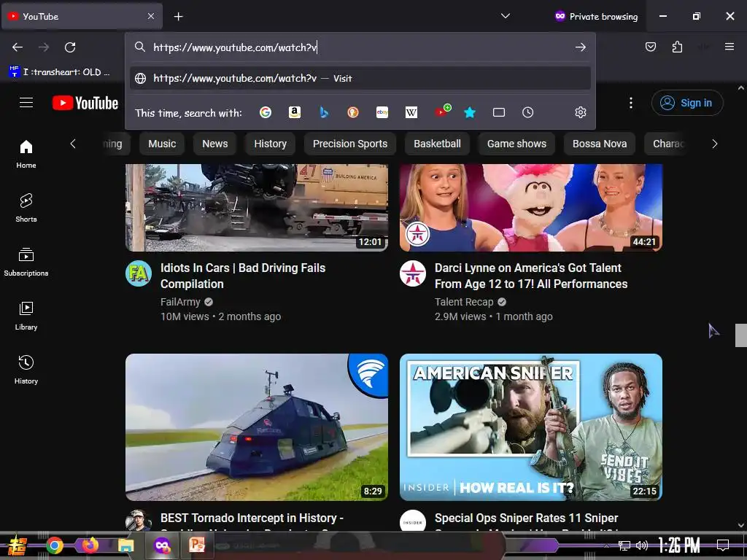Toggle the YouTube guide hamburger menu
747x560 pixels.
coord(26,102)
